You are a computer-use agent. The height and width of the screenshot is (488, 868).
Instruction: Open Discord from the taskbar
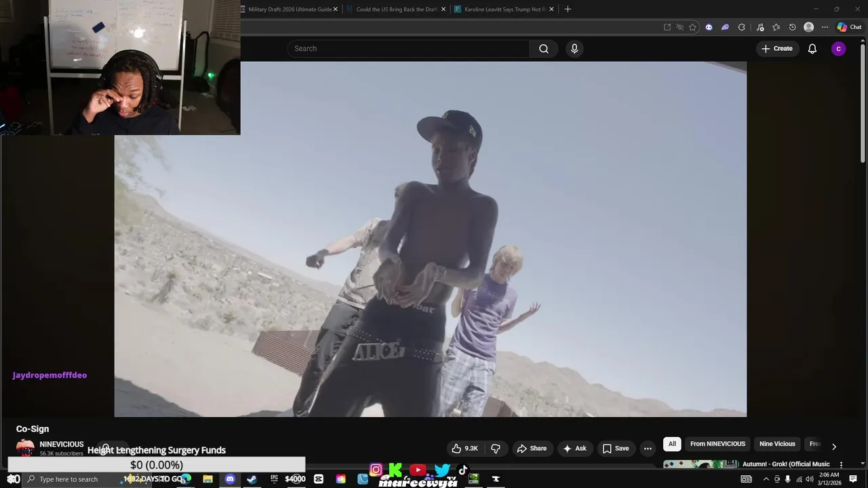click(230, 479)
